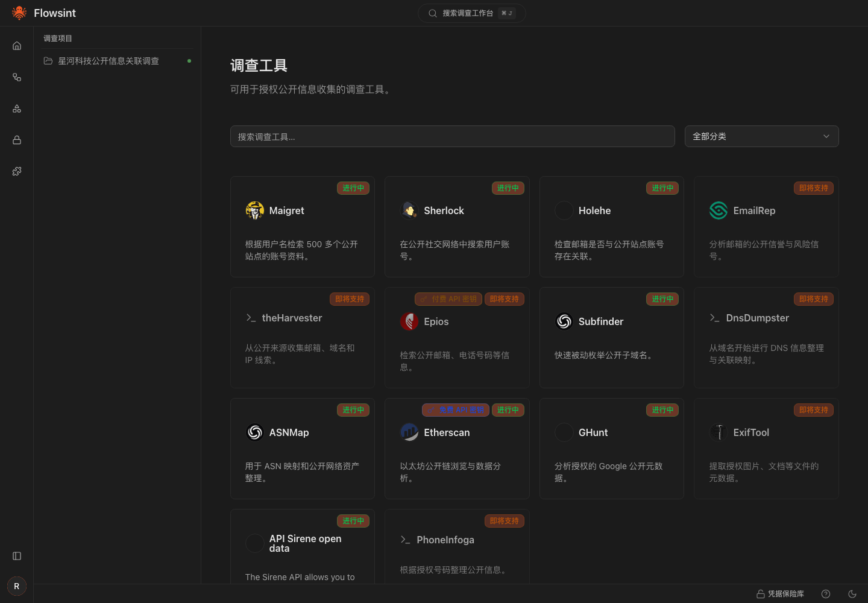This screenshot has height=603, width=868.
Task: Click the PhoneInfoga terminal icon
Action: [x=406, y=540]
